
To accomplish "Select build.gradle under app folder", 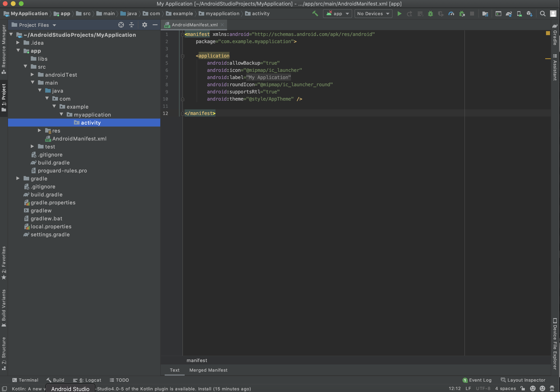I will coord(54,163).
